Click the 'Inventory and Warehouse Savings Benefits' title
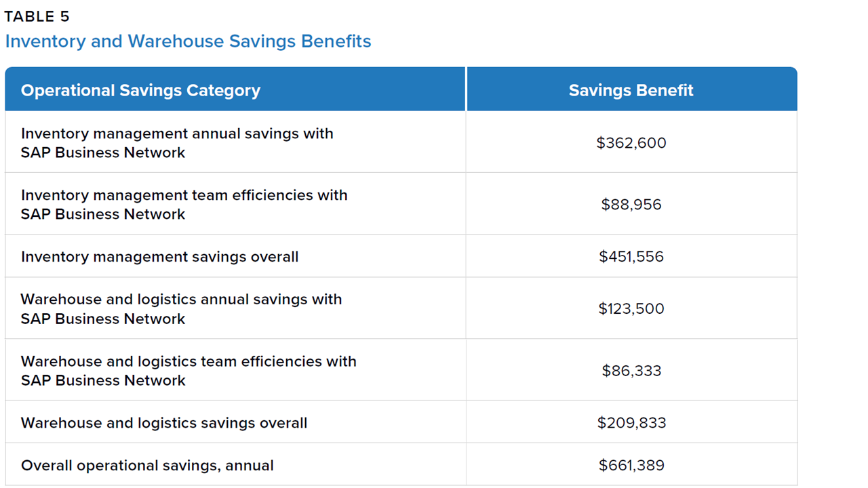The height and width of the screenshot is (488, 868). tap(188, 41)
